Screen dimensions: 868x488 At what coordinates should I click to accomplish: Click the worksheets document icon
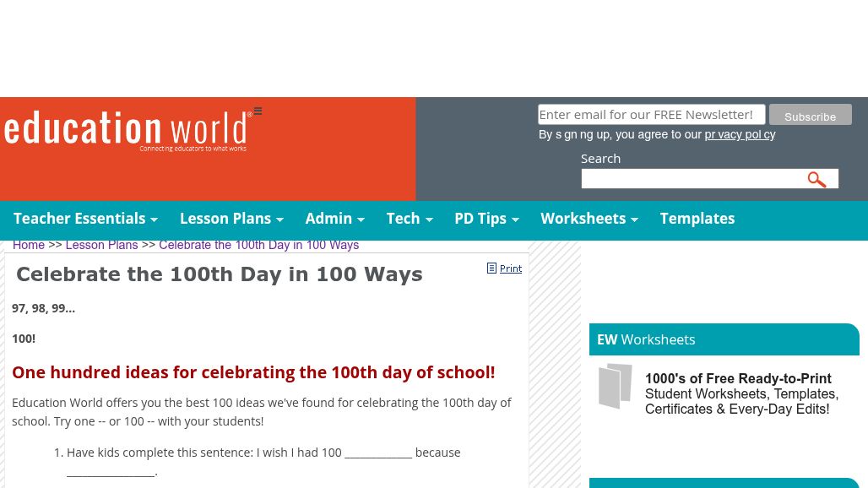tap(616, 386)
